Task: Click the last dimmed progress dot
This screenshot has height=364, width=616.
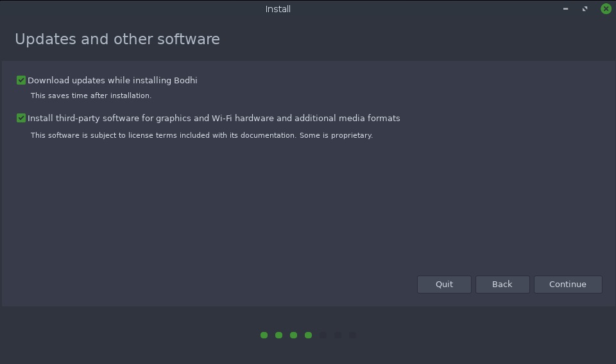Action: click(x=352, y=335)
